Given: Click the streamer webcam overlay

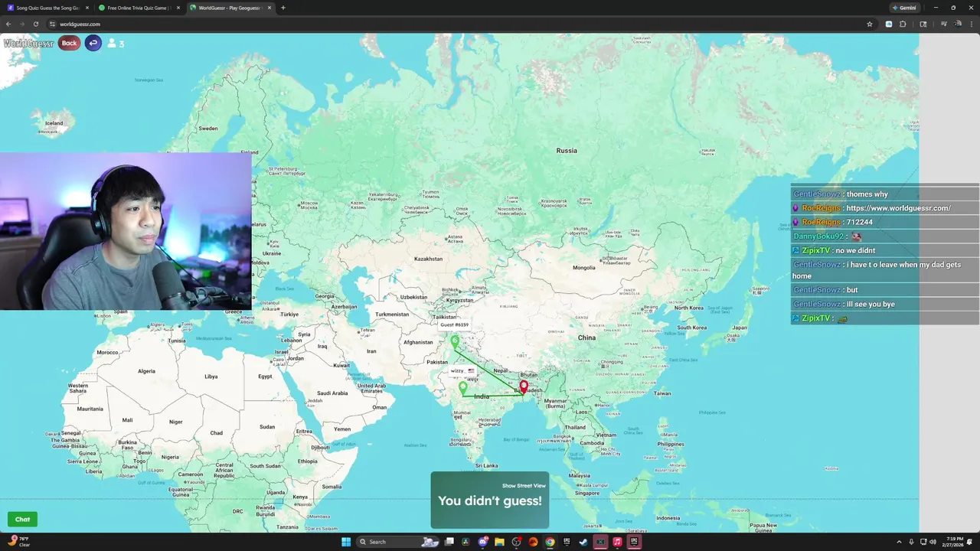Looking at the screenshot, I should [x=126, y=231].
